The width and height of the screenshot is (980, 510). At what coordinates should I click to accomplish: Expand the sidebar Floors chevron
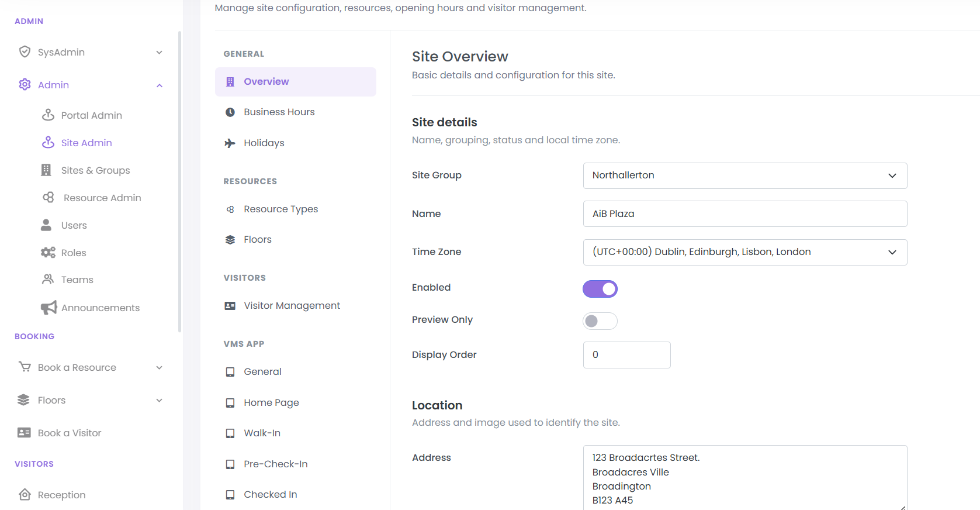(x=159, y=401)
